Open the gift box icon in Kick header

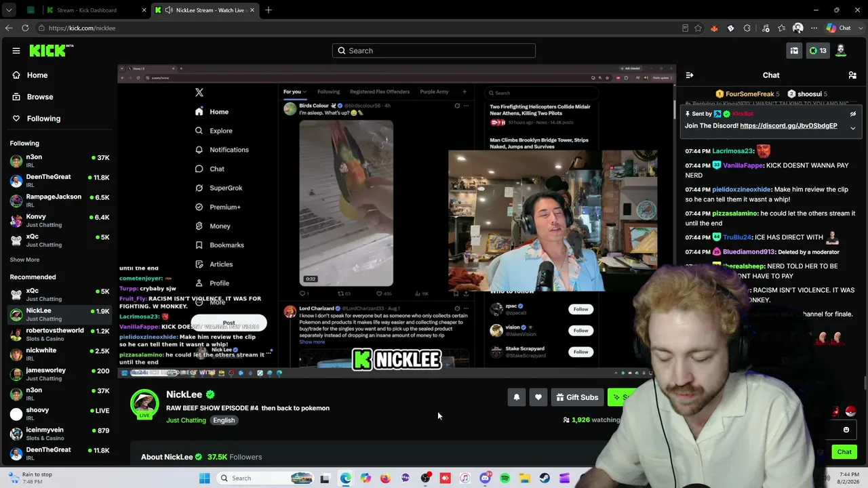coord(794,50)
